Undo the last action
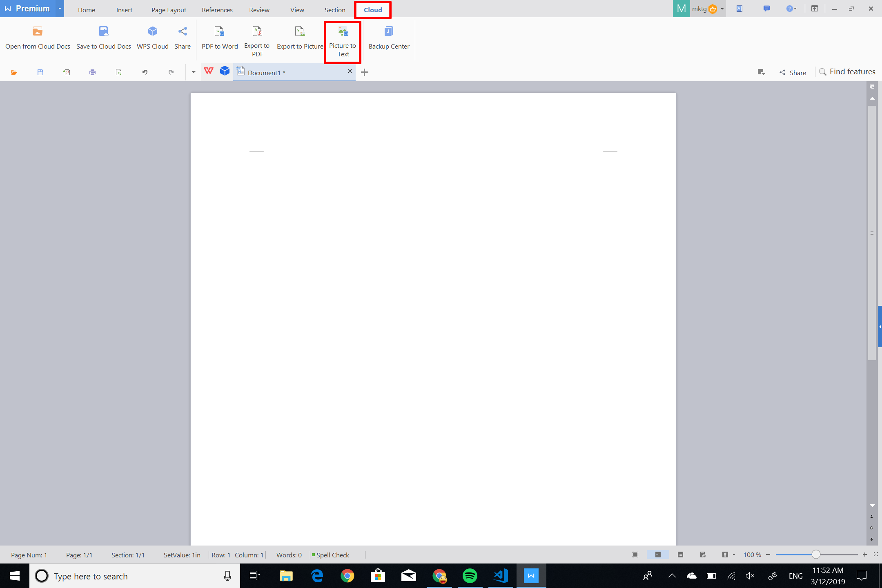 click(x=145, y=72)
